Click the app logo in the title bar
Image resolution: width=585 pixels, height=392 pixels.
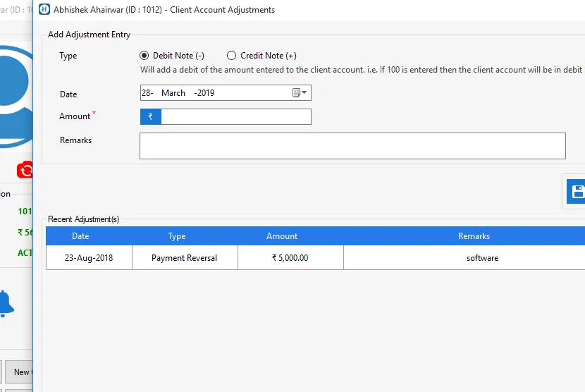point(44,10)
